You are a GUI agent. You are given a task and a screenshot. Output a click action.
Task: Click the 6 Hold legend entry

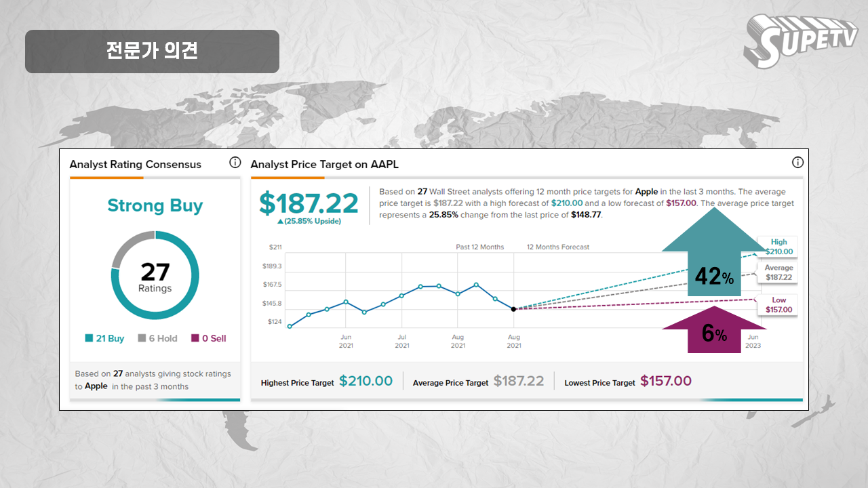157,338
